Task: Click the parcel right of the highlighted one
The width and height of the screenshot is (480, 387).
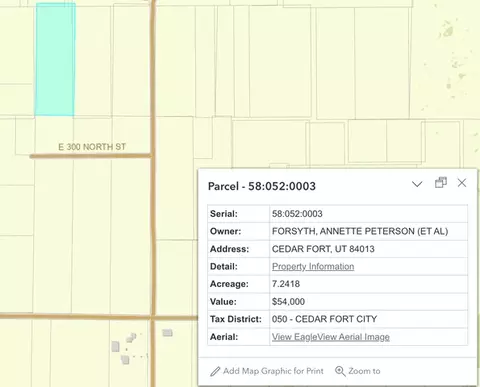Action: [93, 60]
